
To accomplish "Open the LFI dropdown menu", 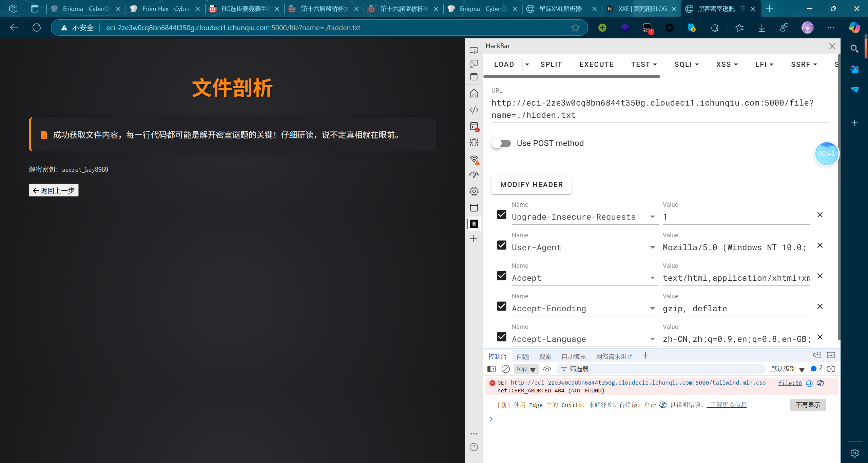I will [x=764, y=64].
